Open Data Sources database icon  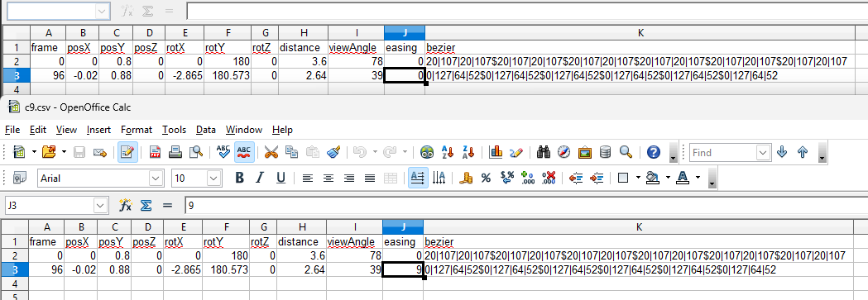click(x=605, y=152)
